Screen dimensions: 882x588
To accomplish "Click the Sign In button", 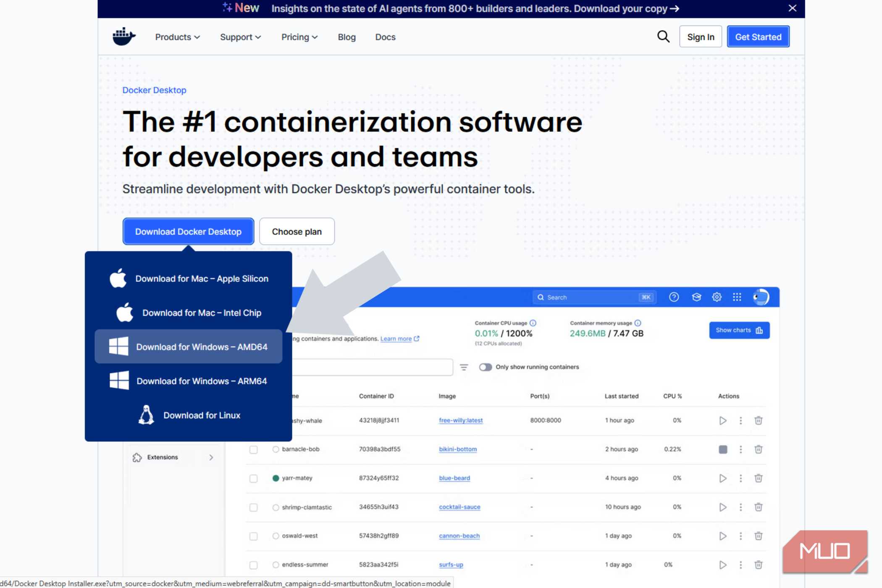I will point(701,37).
